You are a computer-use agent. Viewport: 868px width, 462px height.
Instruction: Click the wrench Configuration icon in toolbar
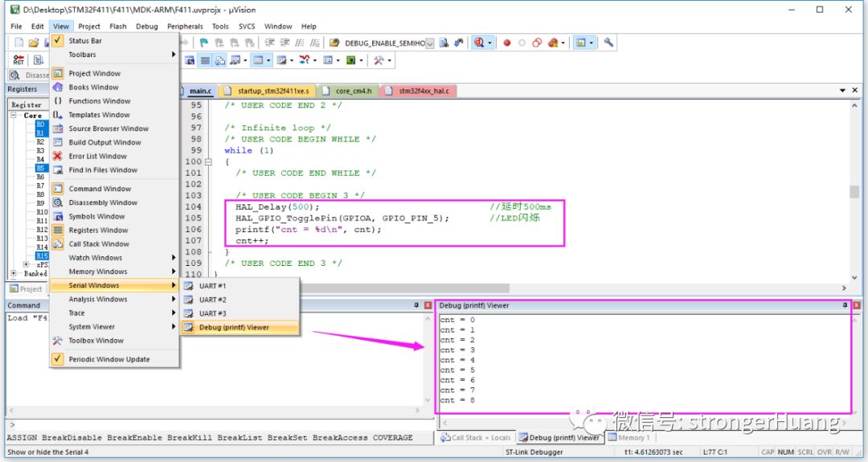coord(608,43)
